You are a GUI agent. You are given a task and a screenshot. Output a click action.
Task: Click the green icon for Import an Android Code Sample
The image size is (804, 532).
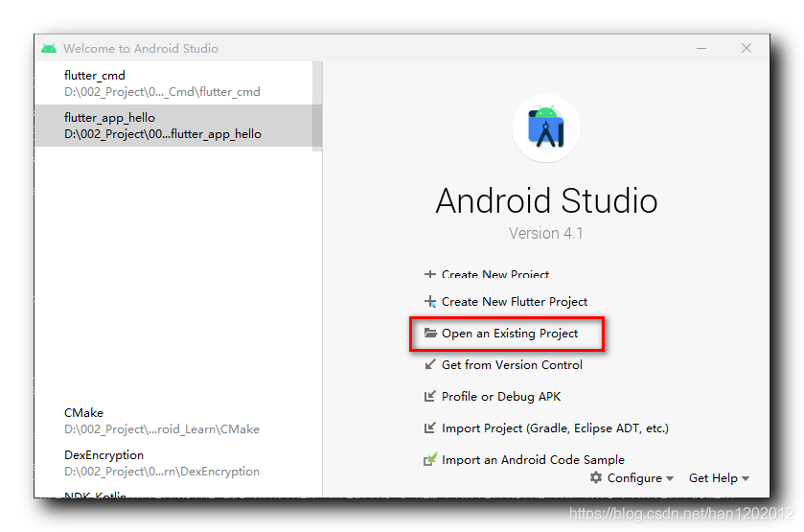(430, 459)
